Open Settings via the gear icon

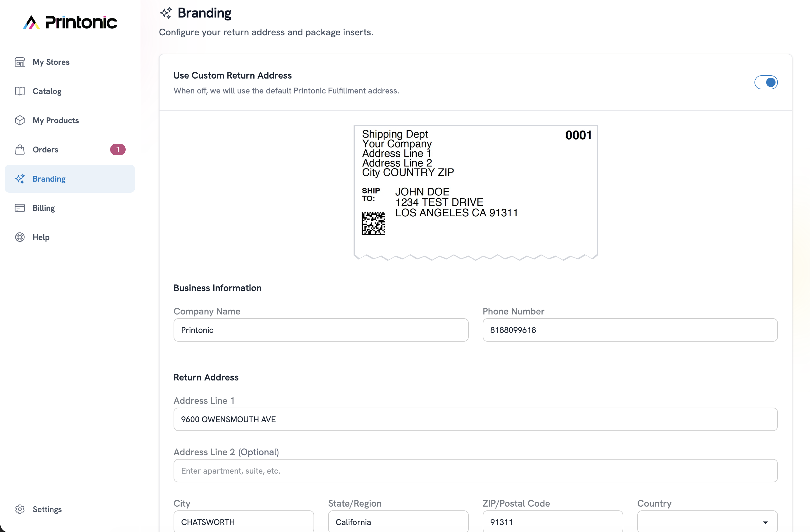tap(20, 509)
